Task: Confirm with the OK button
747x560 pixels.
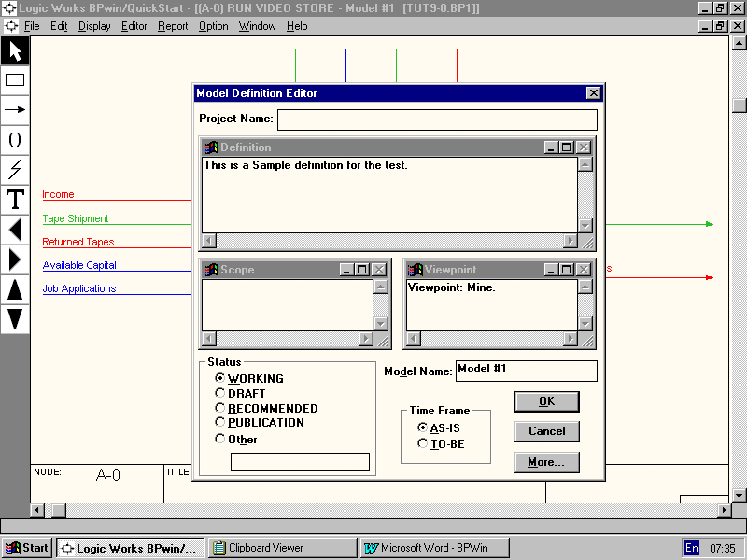Action: coord(547,401)
